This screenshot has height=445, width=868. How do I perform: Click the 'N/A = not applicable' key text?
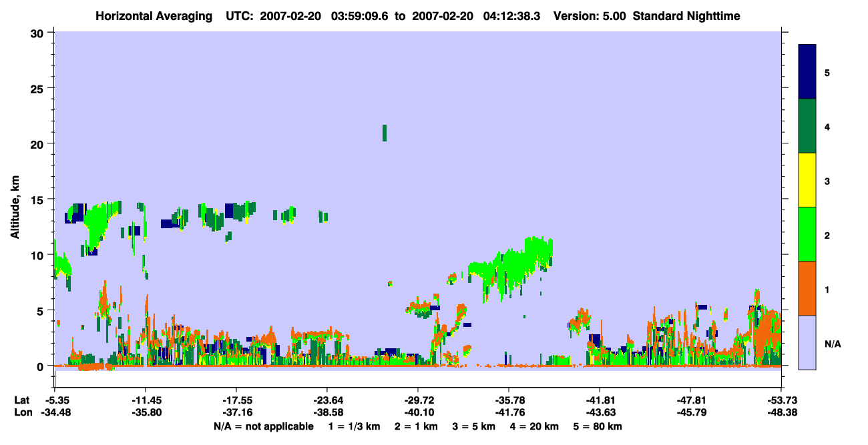[264, 426]
